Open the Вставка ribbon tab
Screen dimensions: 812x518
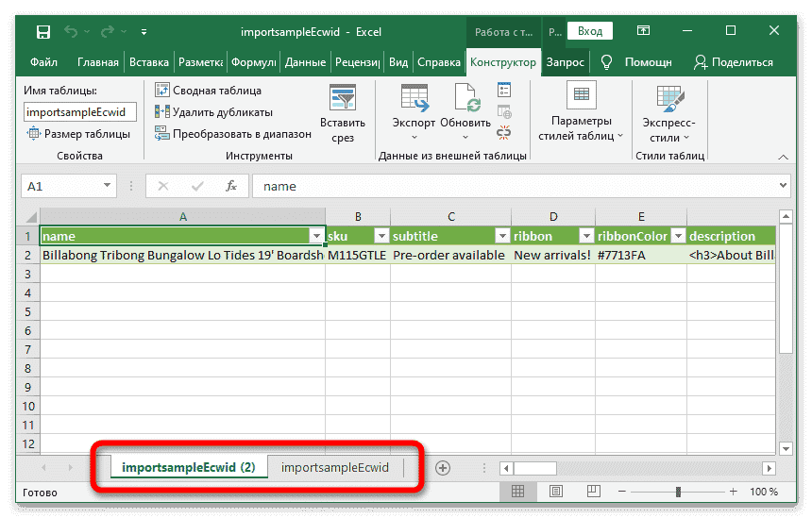pyautogui.click(x=149, y=62)
